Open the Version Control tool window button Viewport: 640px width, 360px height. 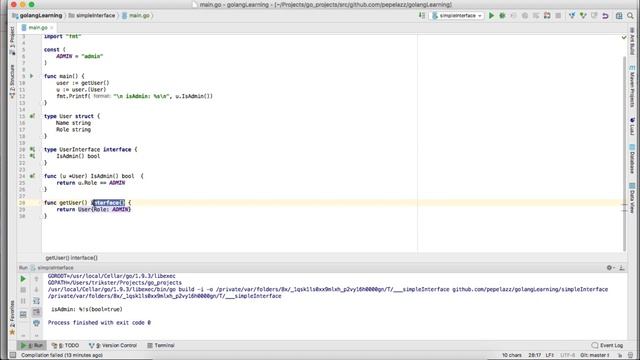(x=113, y=345)
